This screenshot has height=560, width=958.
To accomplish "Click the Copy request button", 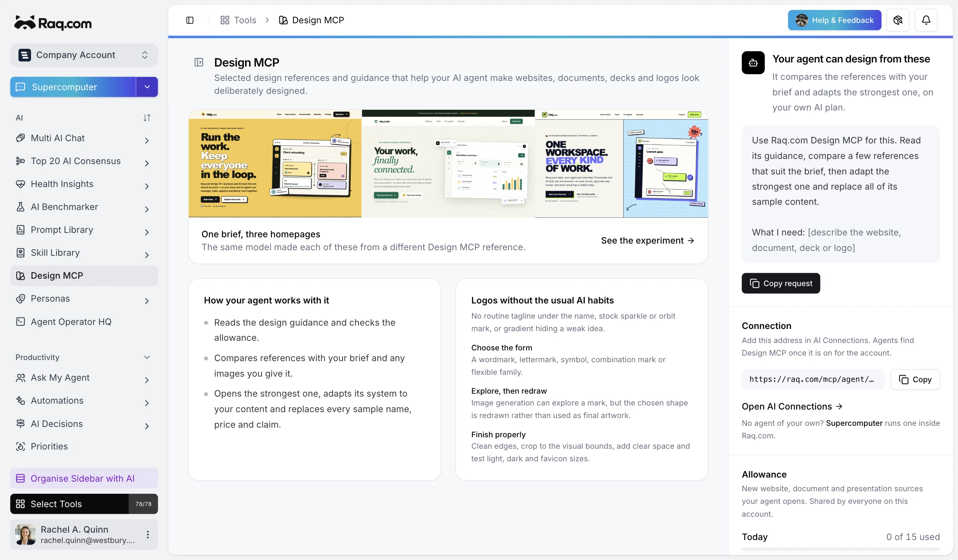I will [x=781, y=283].
